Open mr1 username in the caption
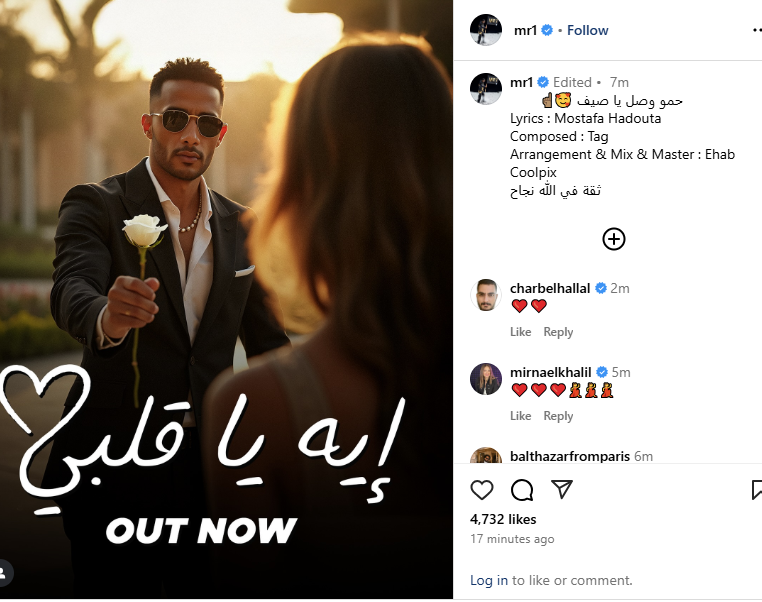 click(x=521, y=82)
